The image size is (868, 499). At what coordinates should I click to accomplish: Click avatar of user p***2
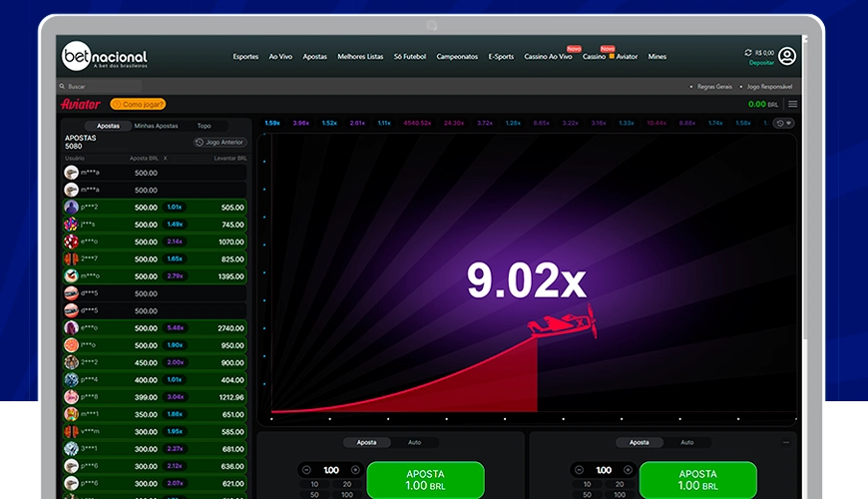click(71, 208)
